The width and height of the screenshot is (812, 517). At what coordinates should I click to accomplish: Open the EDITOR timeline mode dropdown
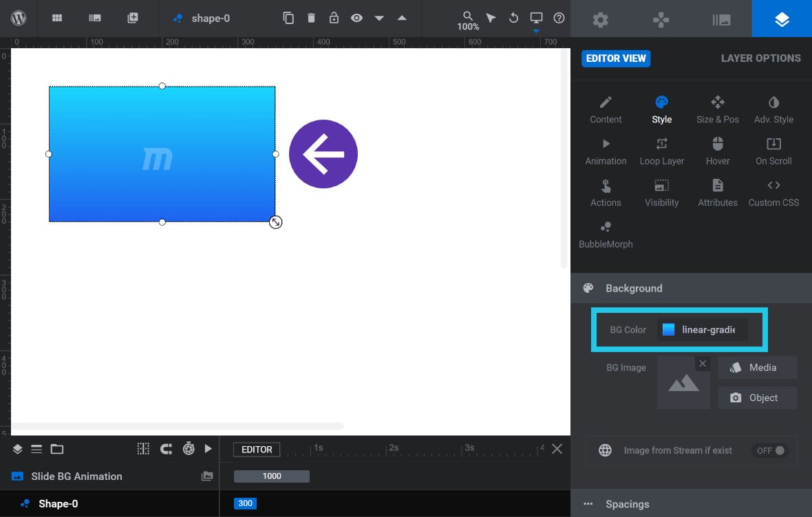(x=257, y=449)
